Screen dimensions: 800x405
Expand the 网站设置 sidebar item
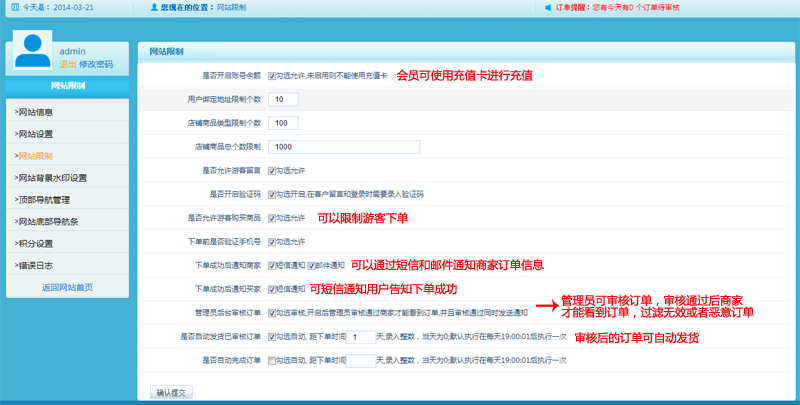40,134
